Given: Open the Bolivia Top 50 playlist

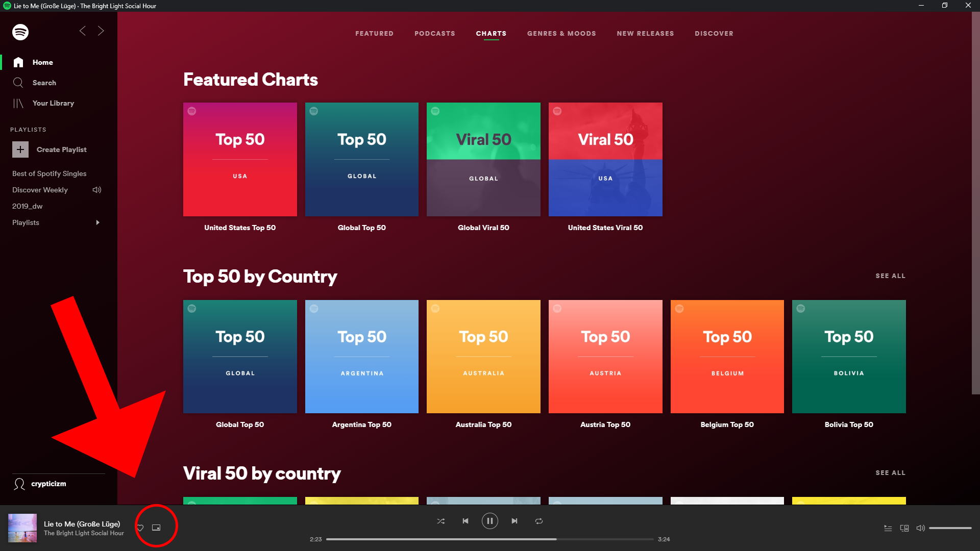Looking at the screenshot, I should (849, 356).
